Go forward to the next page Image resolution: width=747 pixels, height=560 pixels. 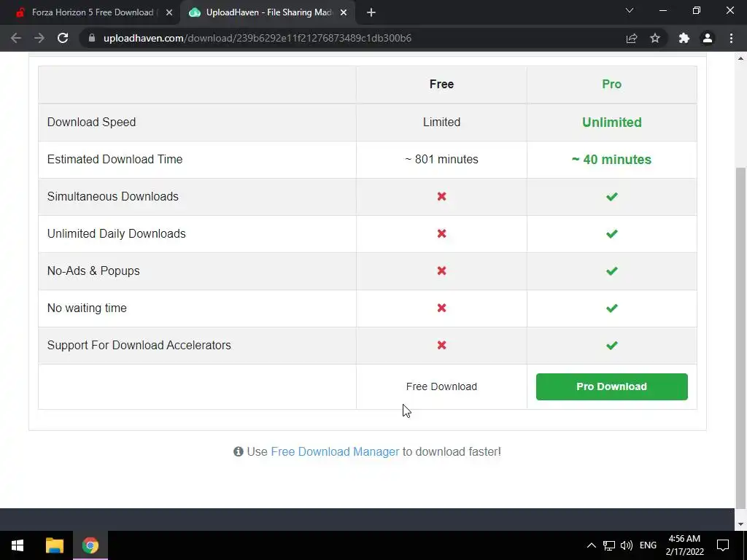(x=39, y=38)
